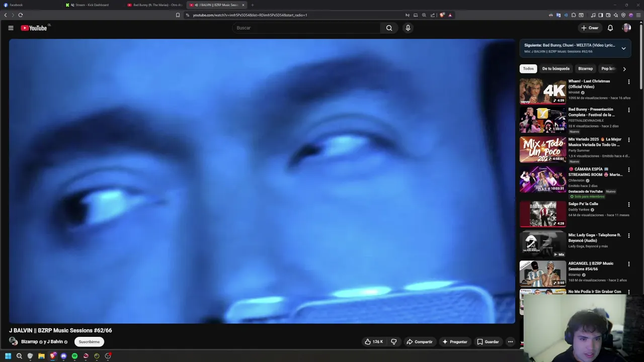Viewport: 644px width, 362px height.
Task: Click the Guardar button
Action: tap(488, 341)
